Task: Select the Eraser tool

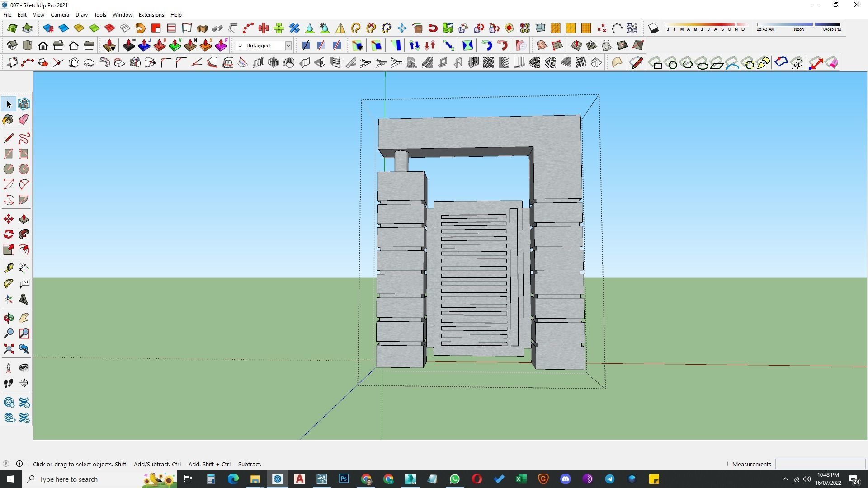Action: tap(24, 119)
